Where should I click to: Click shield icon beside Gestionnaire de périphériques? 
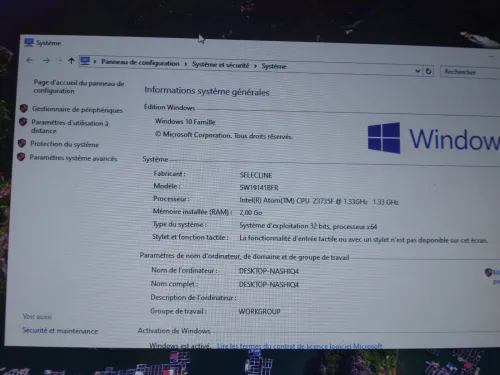pyautogui.click(x=24, y=108)
